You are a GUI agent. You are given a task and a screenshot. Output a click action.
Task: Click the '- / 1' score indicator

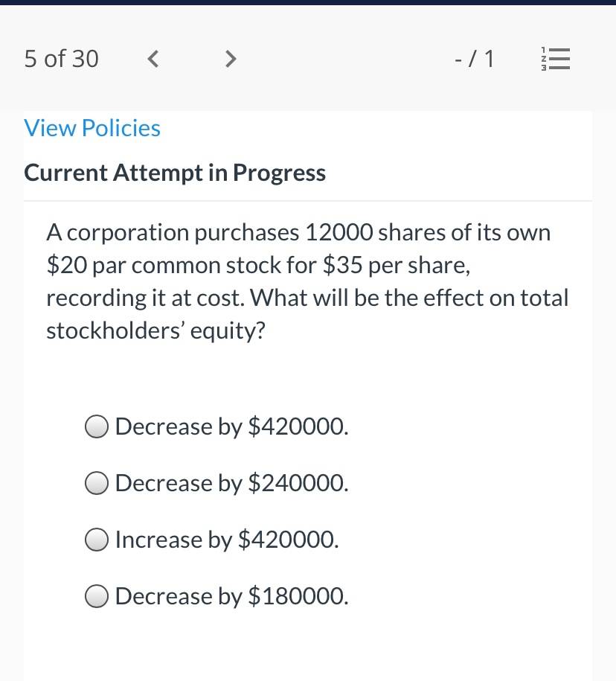pos(474,59)
